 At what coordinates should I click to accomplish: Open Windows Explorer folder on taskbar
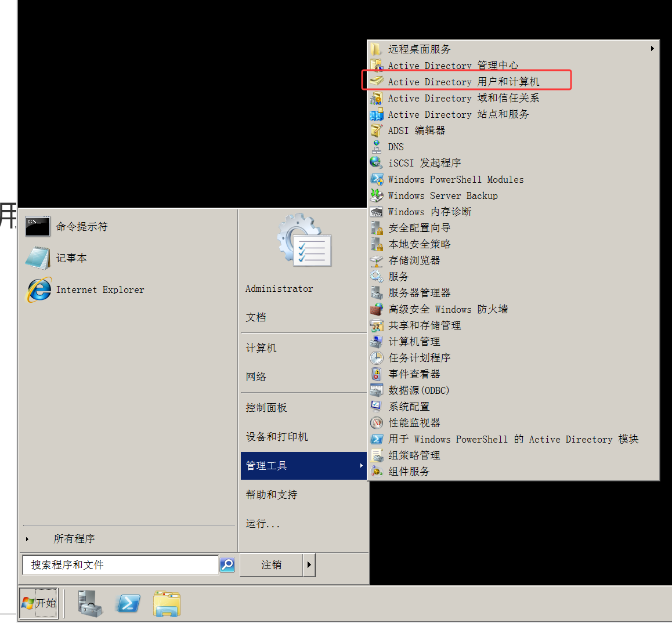[x=167, y=603]
